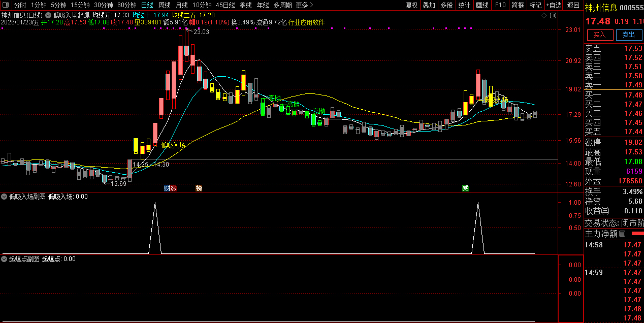Switch to 年线 yearly chart
The image size is (644, 323).
click(263, 5)
